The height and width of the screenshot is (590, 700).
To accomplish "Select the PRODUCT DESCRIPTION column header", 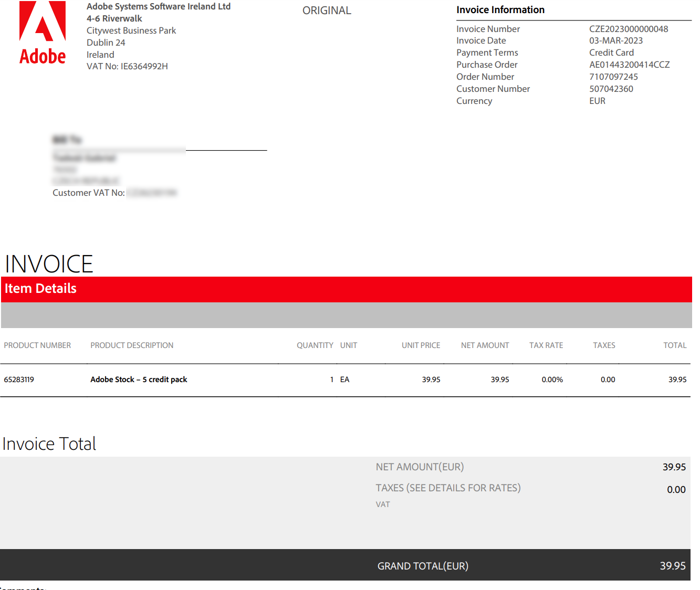I will [x=132, y=345].
